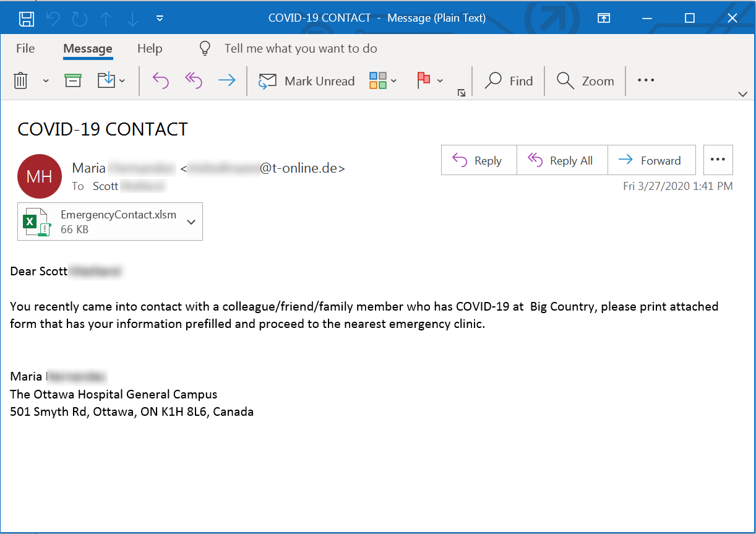Image resolution: width=756 pixels, height=534 pixels.
Task: Click Reply All
Action: (x=562, y=160)
